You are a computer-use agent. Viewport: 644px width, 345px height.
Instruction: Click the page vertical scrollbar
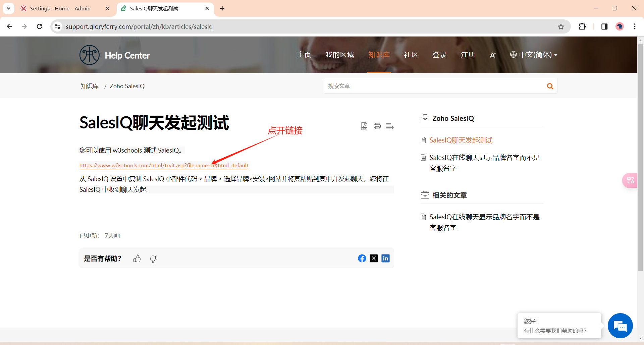click(x=640, y=157)
